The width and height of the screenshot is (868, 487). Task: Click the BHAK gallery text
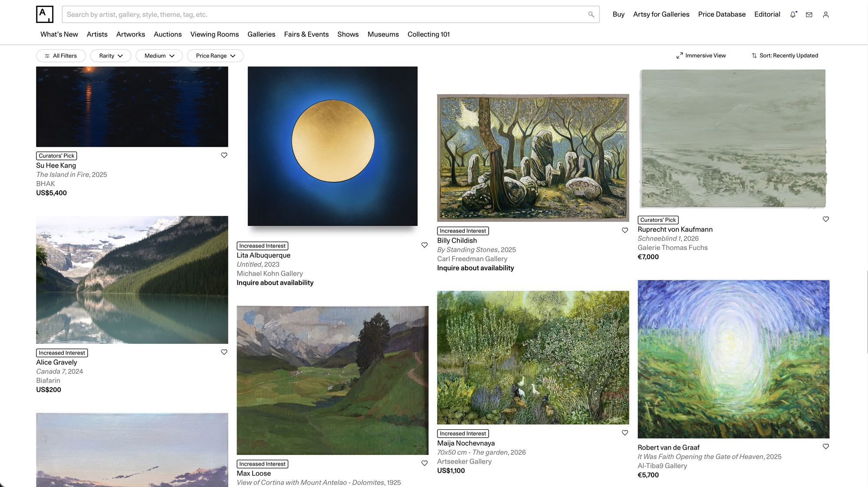point(46,184)
